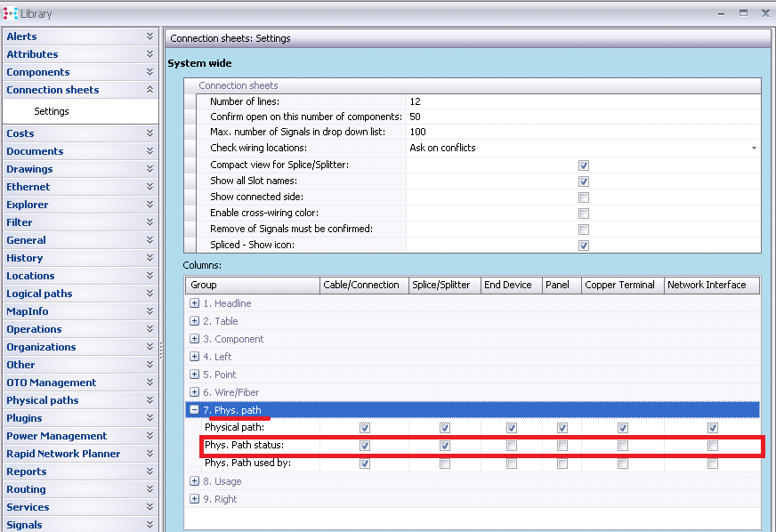Open the Plugins category

coord(80,418)
